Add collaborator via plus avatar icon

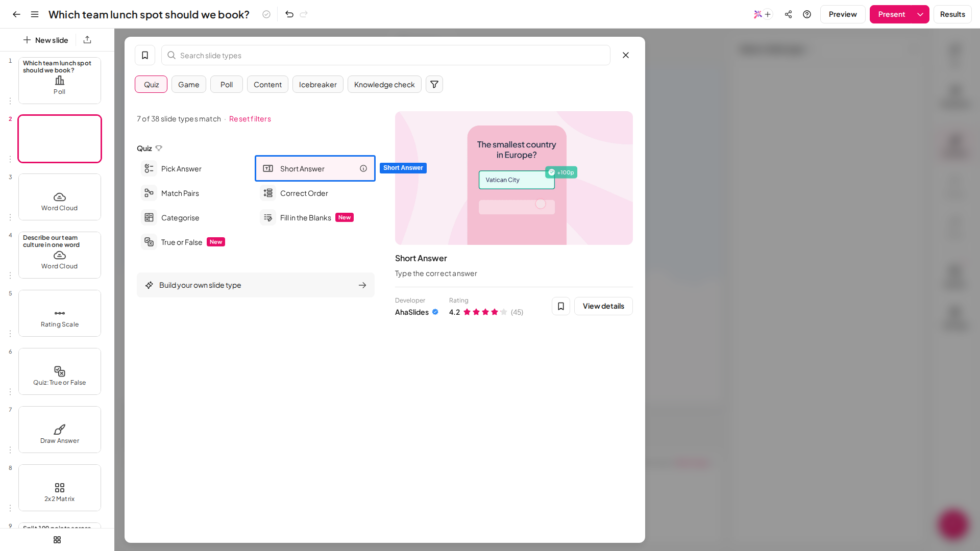coord(768,14)
